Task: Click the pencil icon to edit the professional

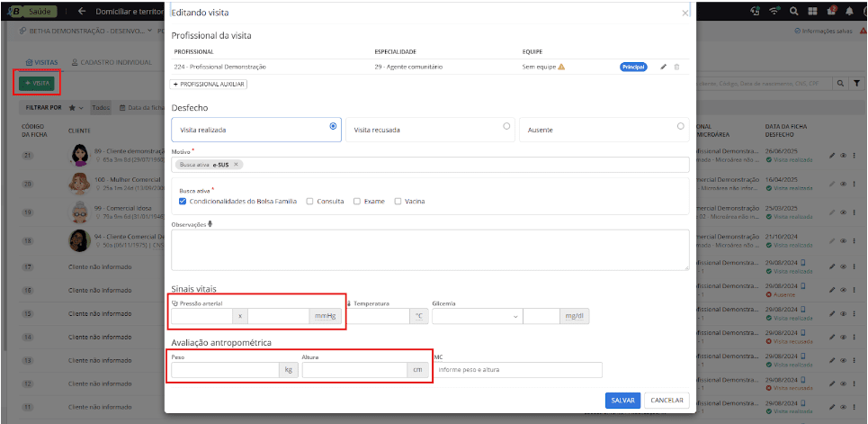Action: [x=664, y=67]
